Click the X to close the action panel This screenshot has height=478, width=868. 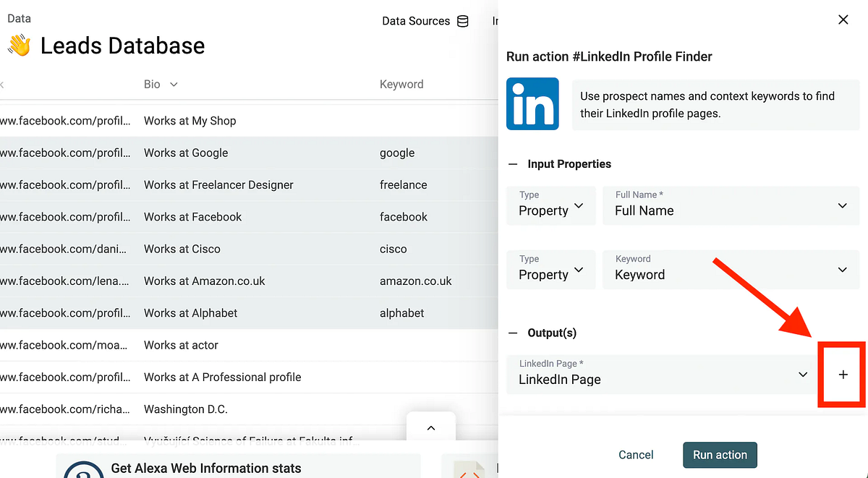843,20
